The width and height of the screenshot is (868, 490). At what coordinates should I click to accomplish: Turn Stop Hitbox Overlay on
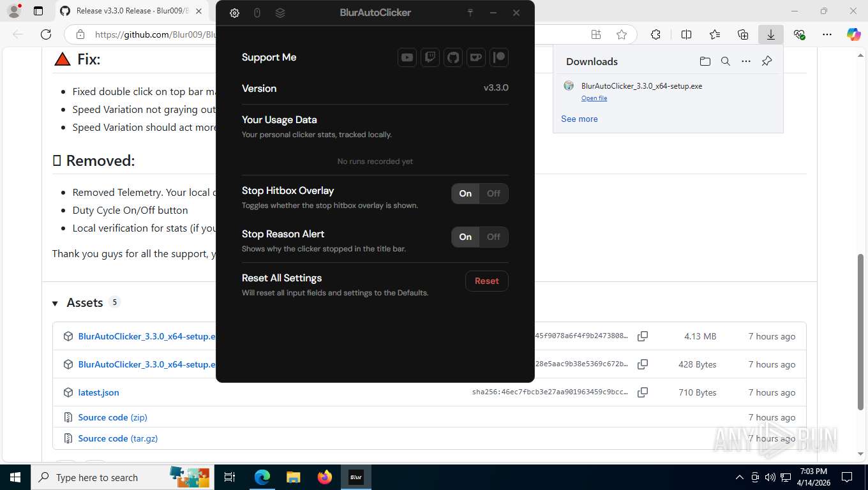(x=465, y=193)
